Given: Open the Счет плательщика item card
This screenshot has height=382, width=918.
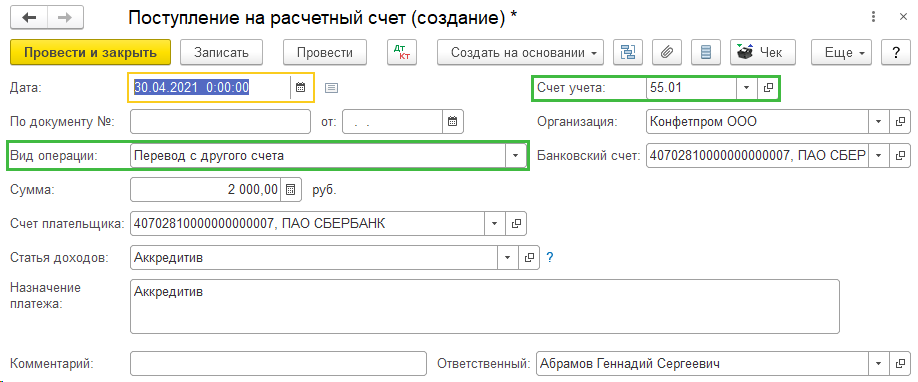Looking at the screenshot, I should [516, 223].
